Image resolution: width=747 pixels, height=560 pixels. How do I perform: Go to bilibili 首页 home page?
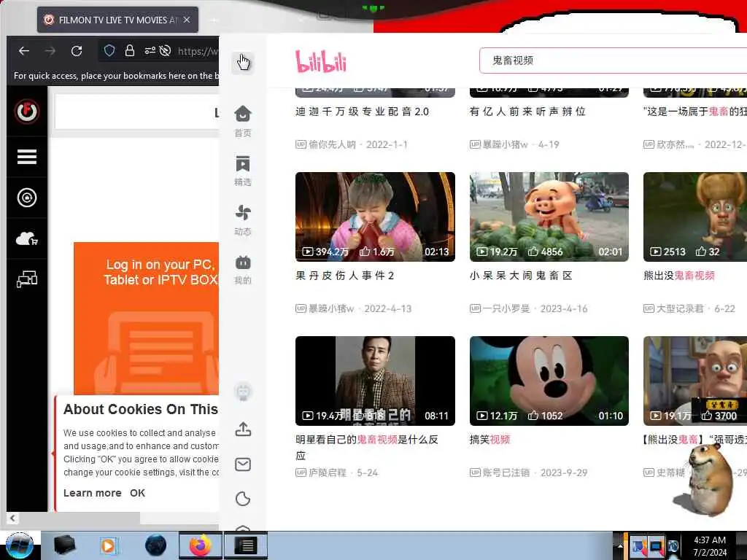point(243,121)
